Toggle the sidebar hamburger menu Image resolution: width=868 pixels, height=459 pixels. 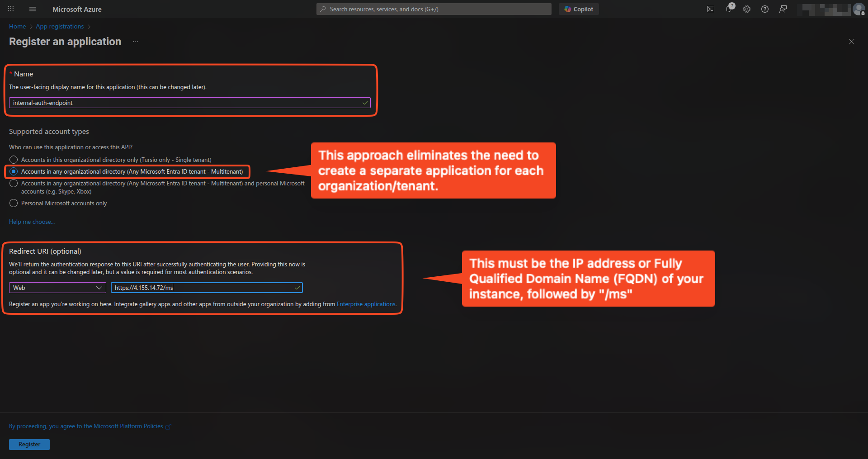(32, 9)
